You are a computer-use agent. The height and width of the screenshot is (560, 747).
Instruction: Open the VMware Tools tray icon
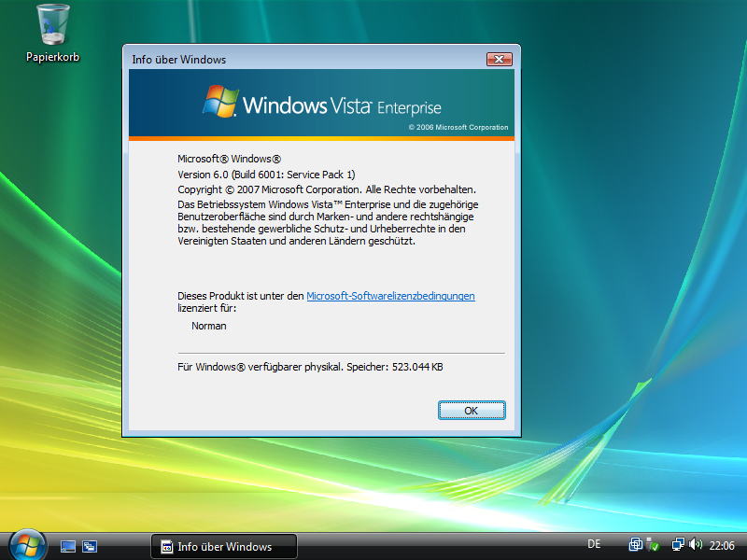point(635,544)
